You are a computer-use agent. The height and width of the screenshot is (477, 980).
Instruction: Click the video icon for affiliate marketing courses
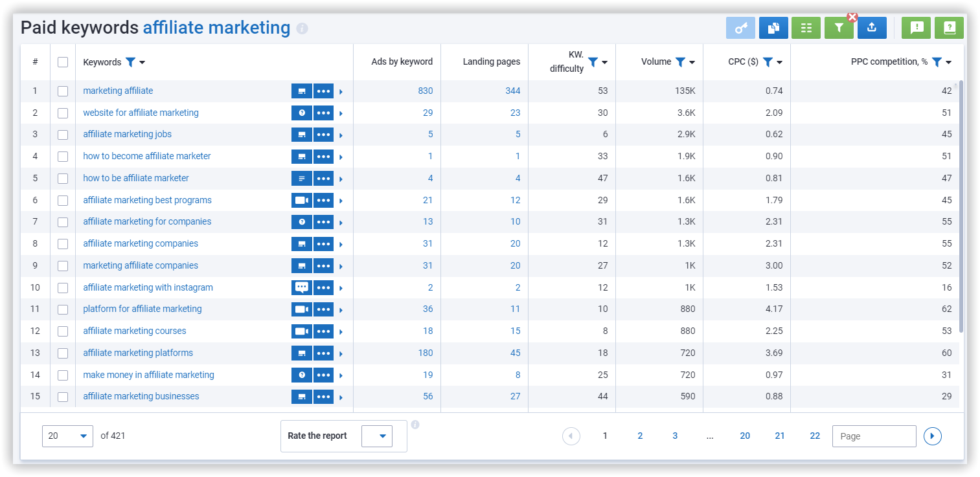301,331
